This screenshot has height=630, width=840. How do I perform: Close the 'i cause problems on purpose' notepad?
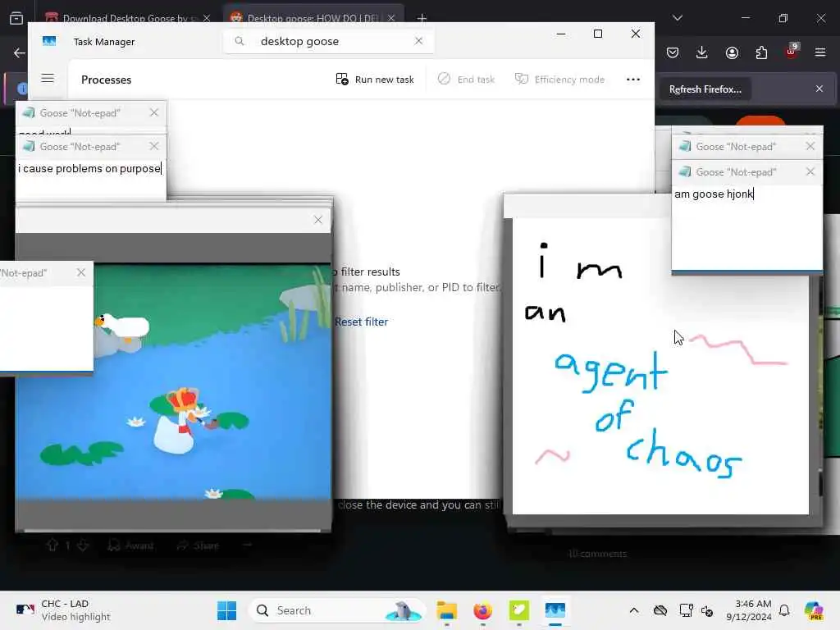[154, 146]
